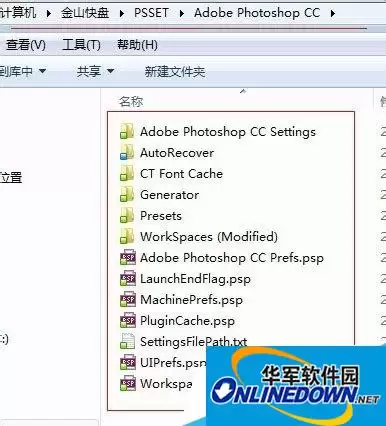Click the MachinePrefs.psp file icon
The height and width of the screenshot is (426, 386).
click(127, 299)
